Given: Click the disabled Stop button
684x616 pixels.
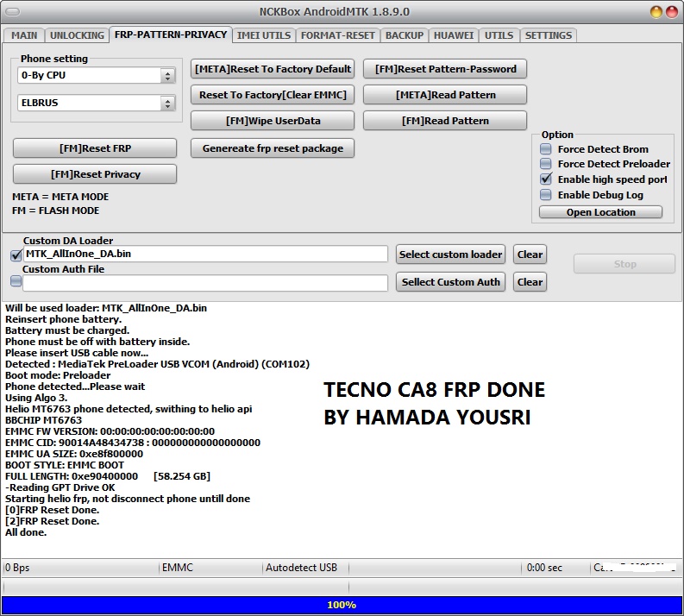Looking at the screenshot, I should click(x=624, y=264).
